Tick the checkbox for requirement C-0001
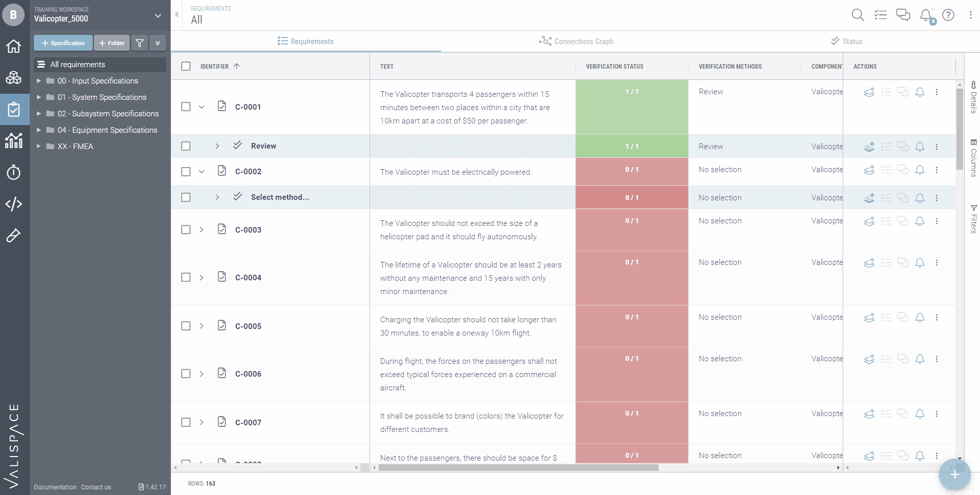The image size is (980, 495). click(x=186, y=107)
